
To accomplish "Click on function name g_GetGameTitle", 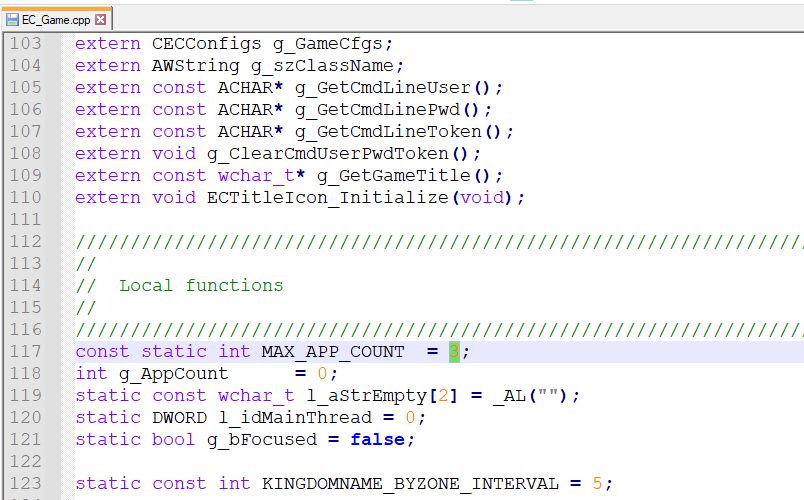I will pyautogui.click(x=394, y=176).
